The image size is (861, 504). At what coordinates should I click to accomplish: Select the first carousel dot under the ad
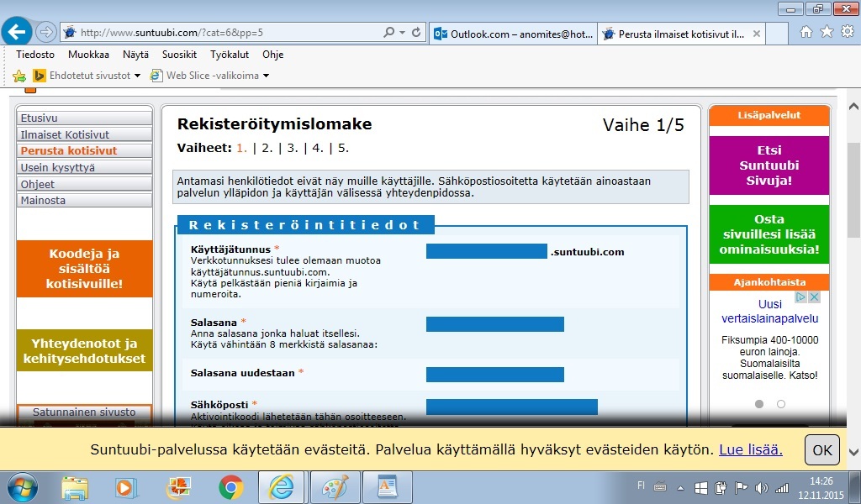click(759, 404)
